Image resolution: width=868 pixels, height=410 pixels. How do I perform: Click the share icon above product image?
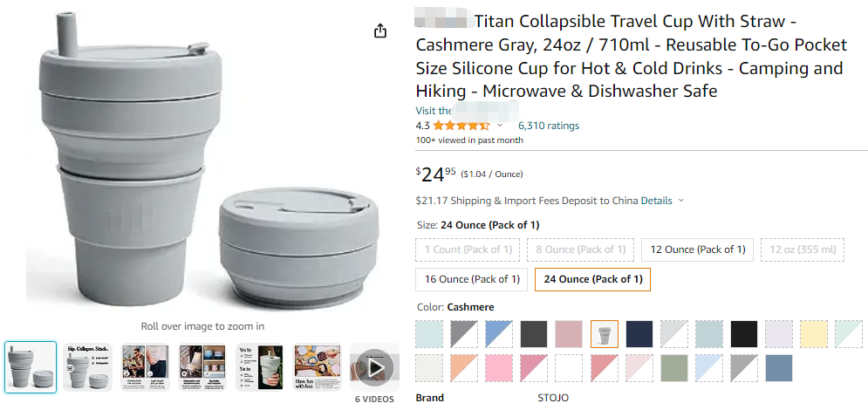pos(379,31)
